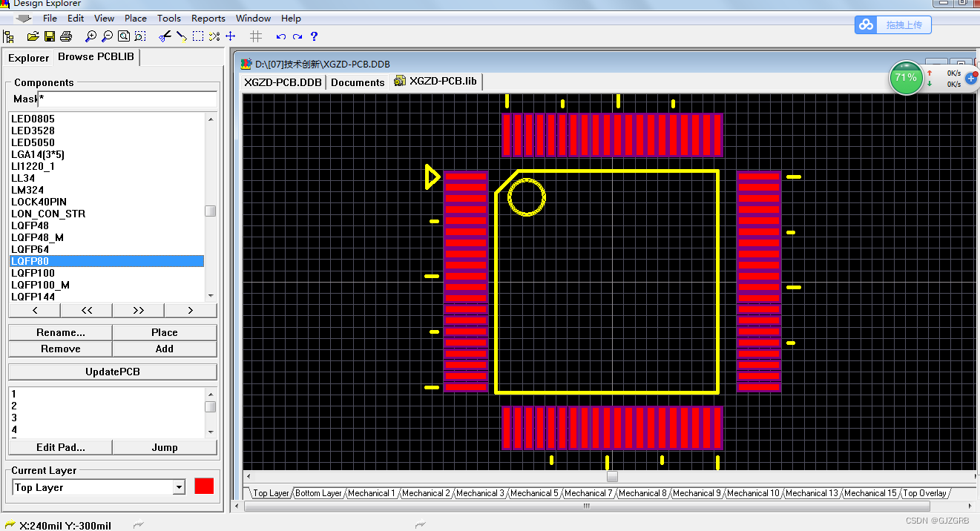Click the Redo arrow icon
The height and width of the screenshot is (531, 980).
pyautogui.click(x=298, y=36)
